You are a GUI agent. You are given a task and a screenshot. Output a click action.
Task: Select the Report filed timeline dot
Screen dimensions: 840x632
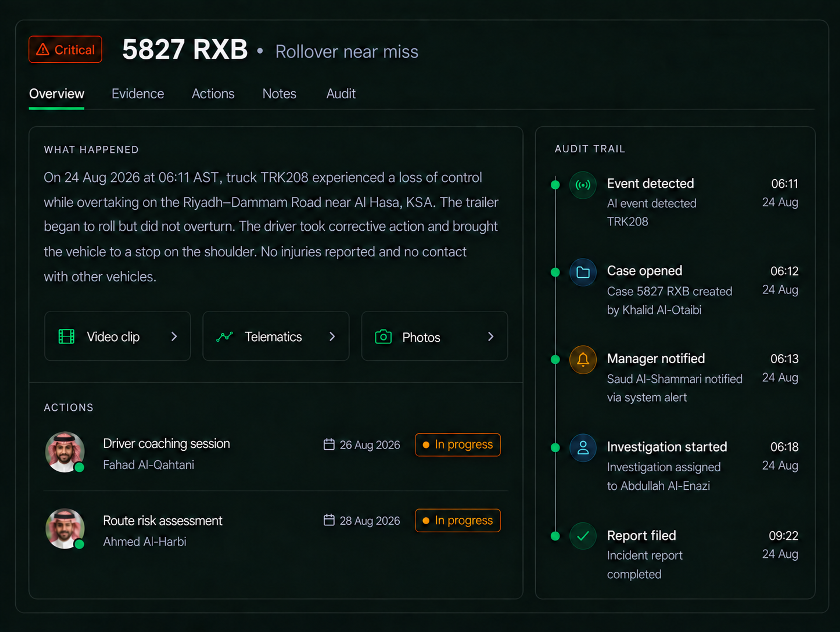click(x=555, y=536)
